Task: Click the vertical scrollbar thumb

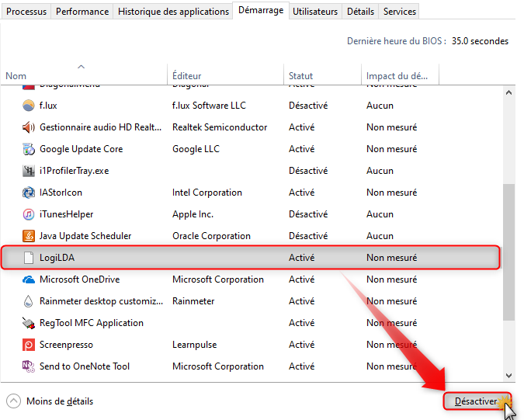Action: coord(509,252)
